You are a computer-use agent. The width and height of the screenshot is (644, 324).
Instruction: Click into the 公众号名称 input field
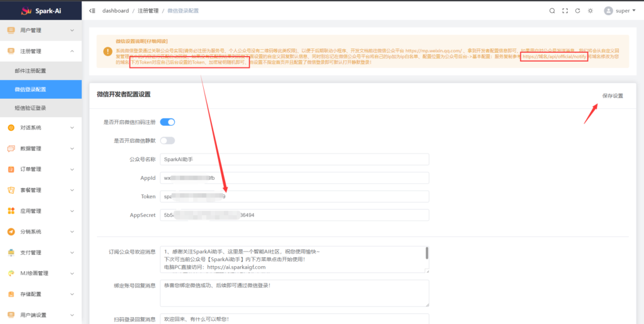294,160
